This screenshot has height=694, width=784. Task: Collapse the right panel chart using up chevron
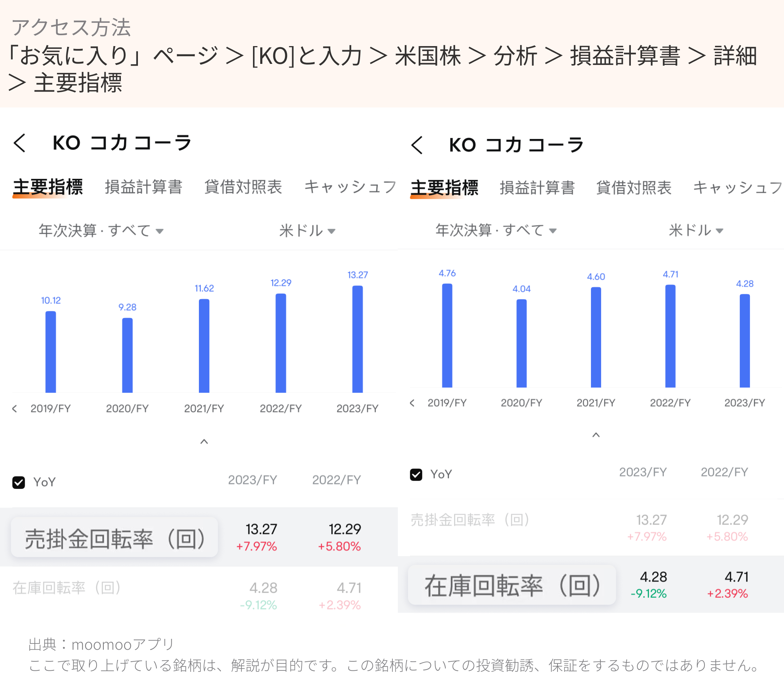[596, 435]
